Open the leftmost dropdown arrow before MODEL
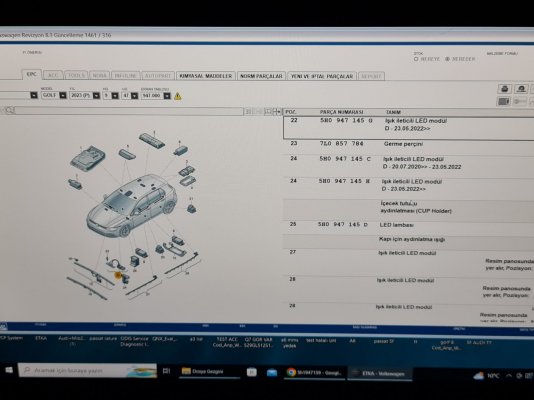 coord(34,95)
